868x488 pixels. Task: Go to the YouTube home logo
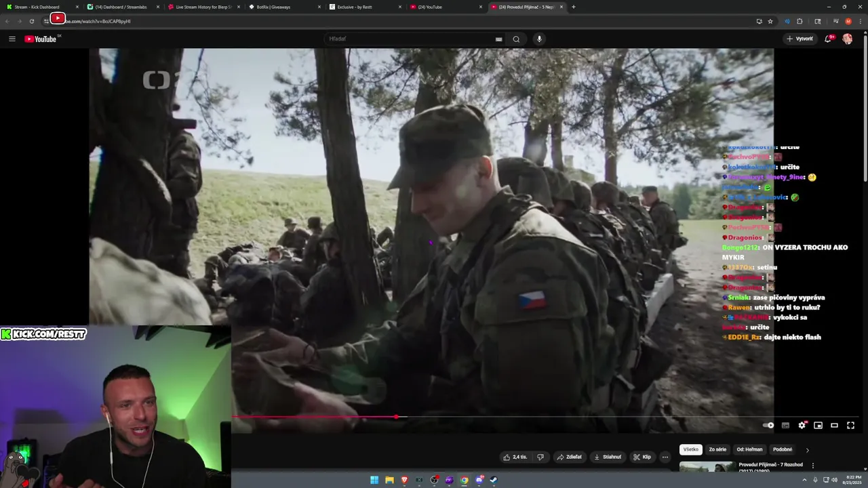[x=41, y=39]
